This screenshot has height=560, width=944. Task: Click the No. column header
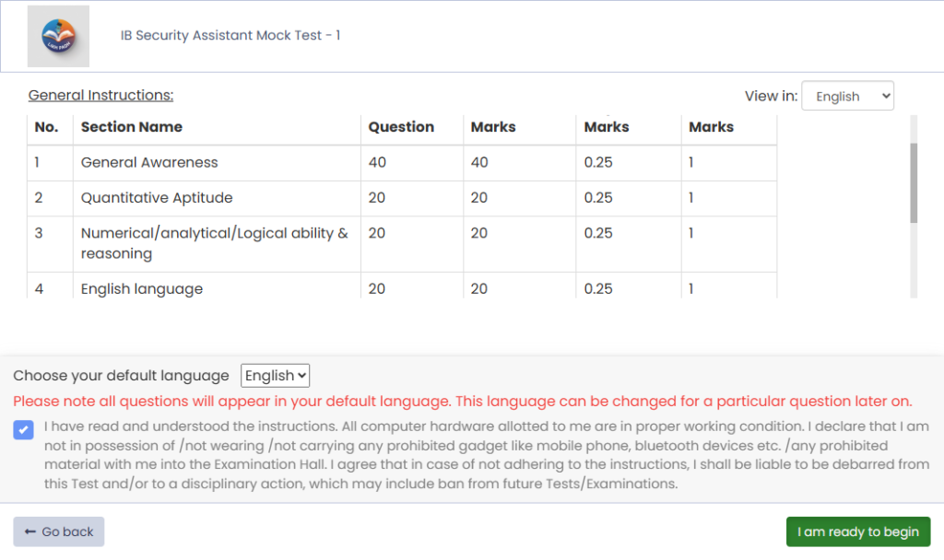coord(46,127)
